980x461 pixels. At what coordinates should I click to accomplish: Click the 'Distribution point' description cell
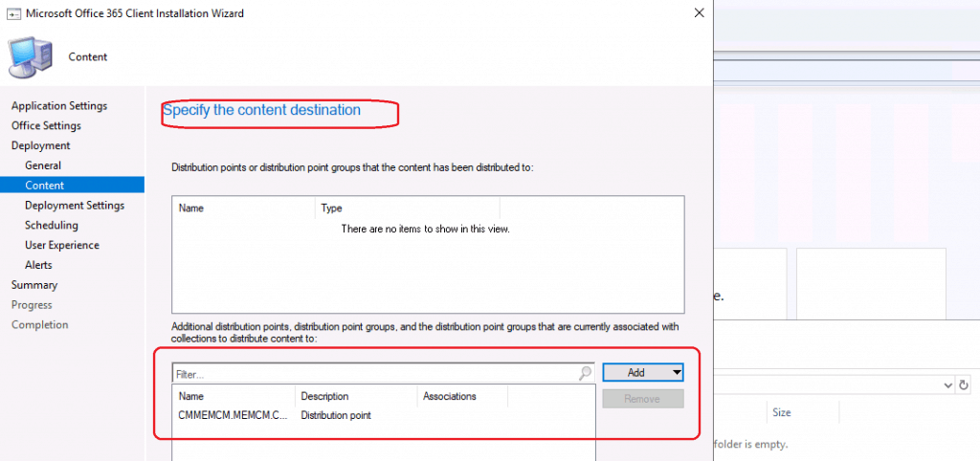click(336, 415)
